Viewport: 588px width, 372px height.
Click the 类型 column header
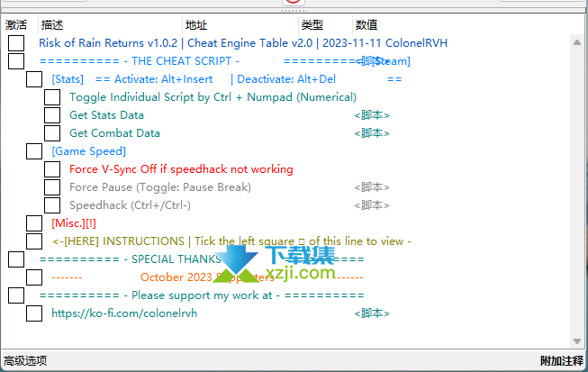click(312, 24)
